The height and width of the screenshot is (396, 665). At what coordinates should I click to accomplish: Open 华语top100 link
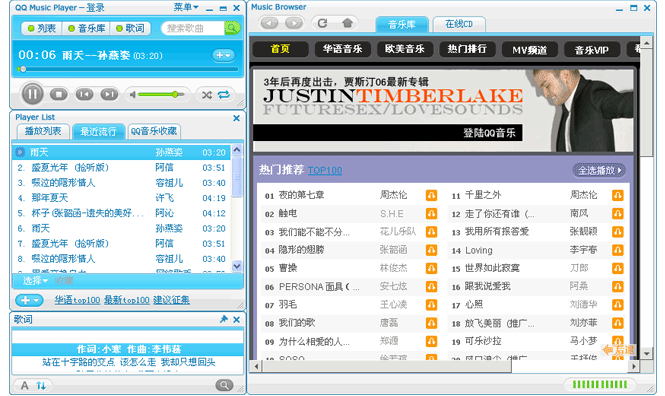(x=77, y=300)
